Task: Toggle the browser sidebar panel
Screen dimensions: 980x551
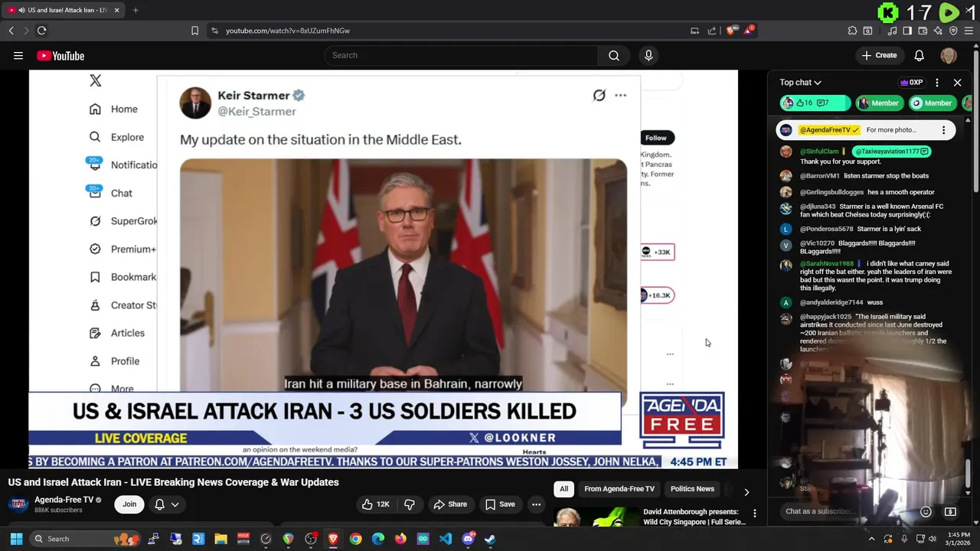Action: click(907, 31)
